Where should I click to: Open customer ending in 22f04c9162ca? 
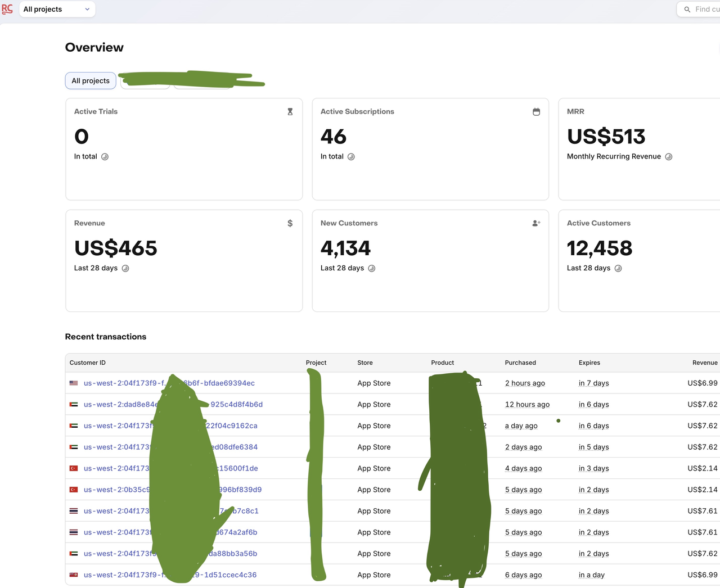(x=170, y=426)
